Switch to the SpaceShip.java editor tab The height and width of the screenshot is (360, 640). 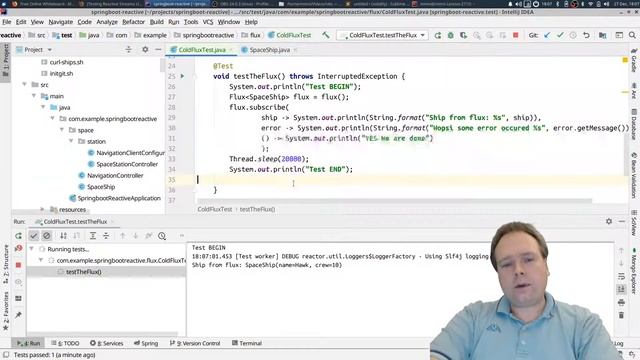point(269,50)
